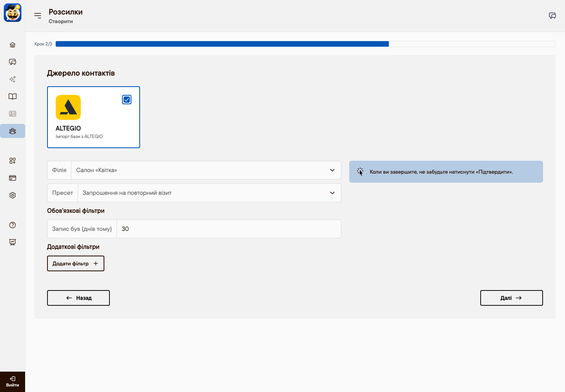Go back with the Назад button
Viewport: 565px width, 392px height.
tap(78, 298)
